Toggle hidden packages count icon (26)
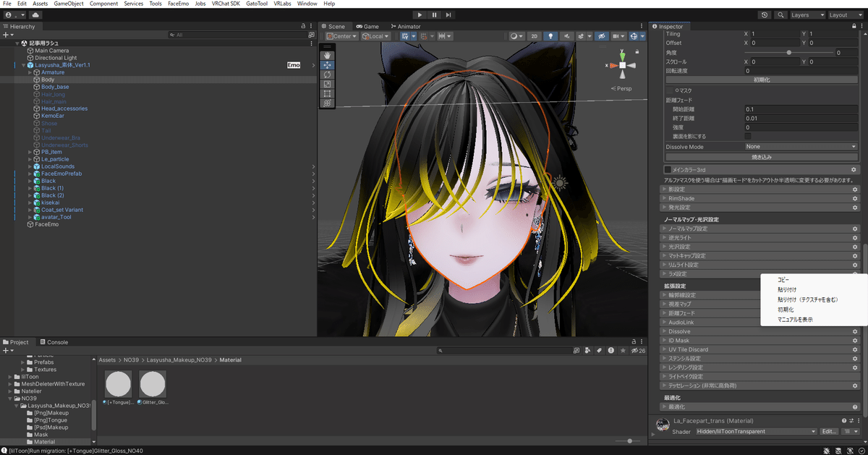Image resolution: width=868 pixels, height=455 pixels. [x=637, y=351]
